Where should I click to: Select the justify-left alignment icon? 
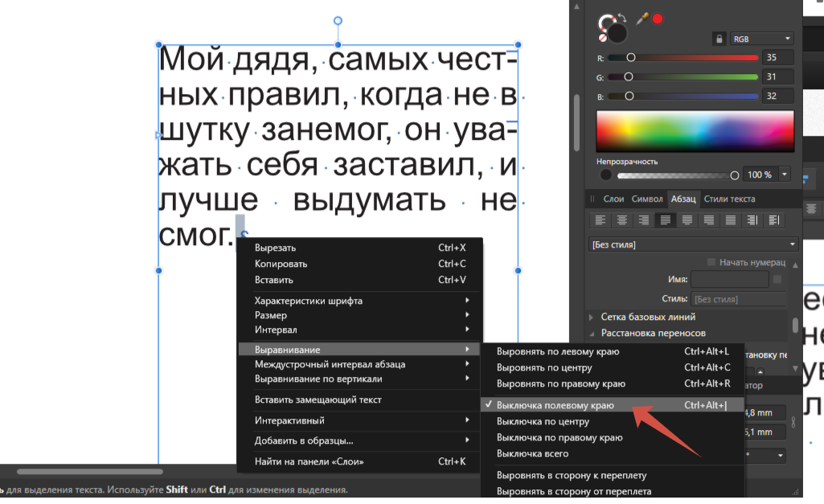(665, 219)
